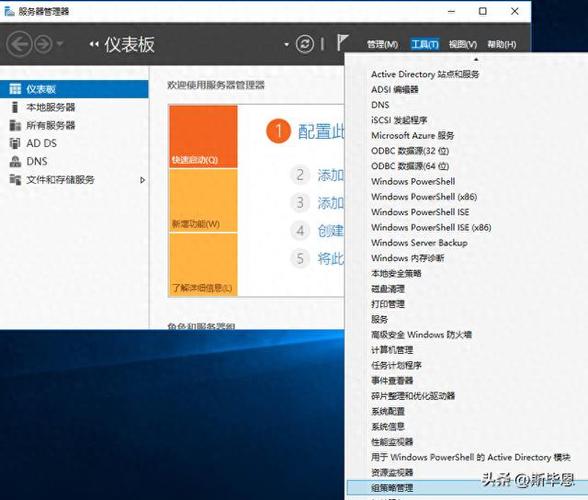
Task: Open 高级安全 Windows 防火墙
Action: (x=422, y=335)
